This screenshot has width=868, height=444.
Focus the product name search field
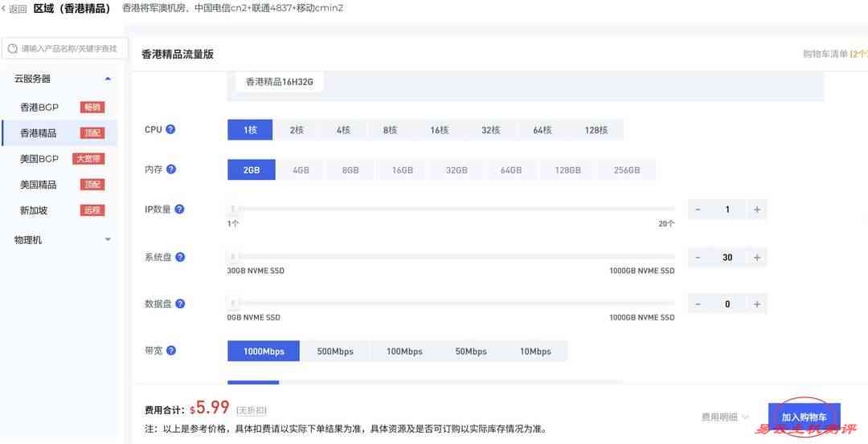click(x=65, y=49)
